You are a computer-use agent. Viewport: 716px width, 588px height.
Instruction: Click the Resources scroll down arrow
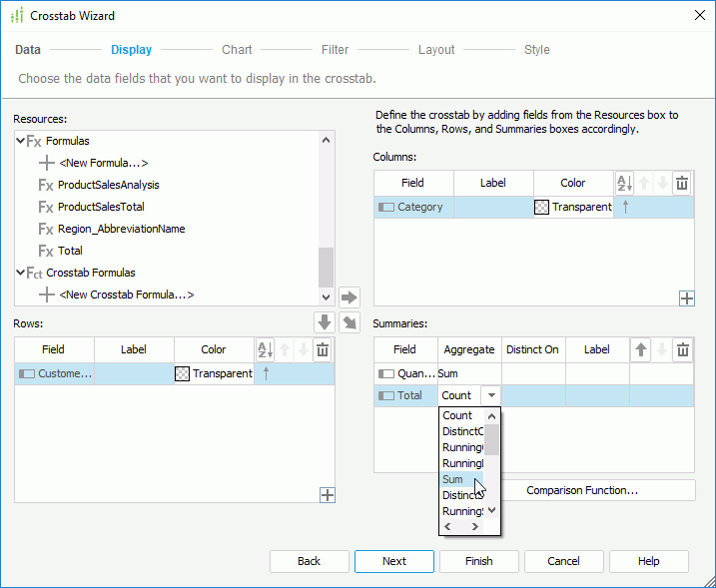tap(326, 297)
